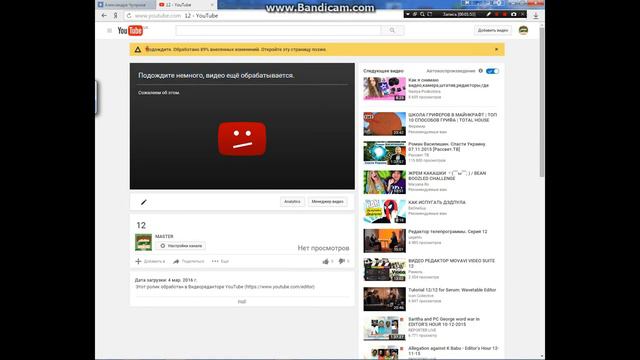Image resolution: width=640 pixels, height=360 pixels.
Task: Open thumbnail of 'Роман Василишин' video
Action: point(384,153)
